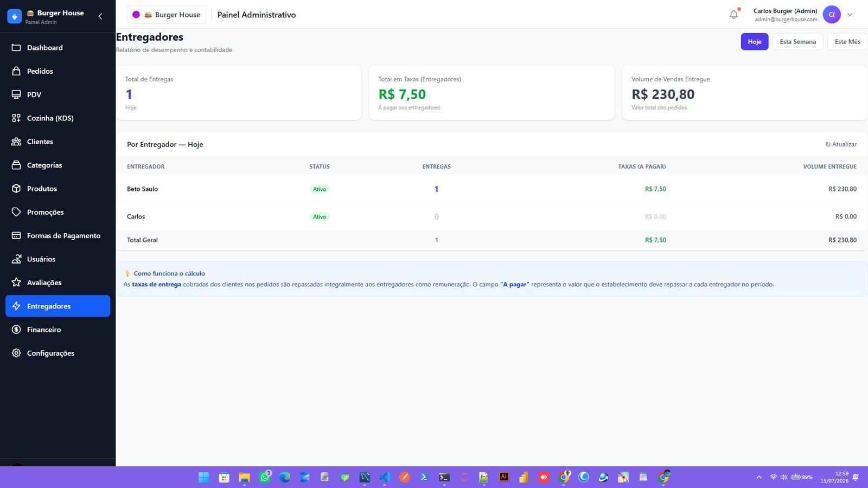Open Clientes people icon
The height and width of the screenshot is (488, 868).
16,142
